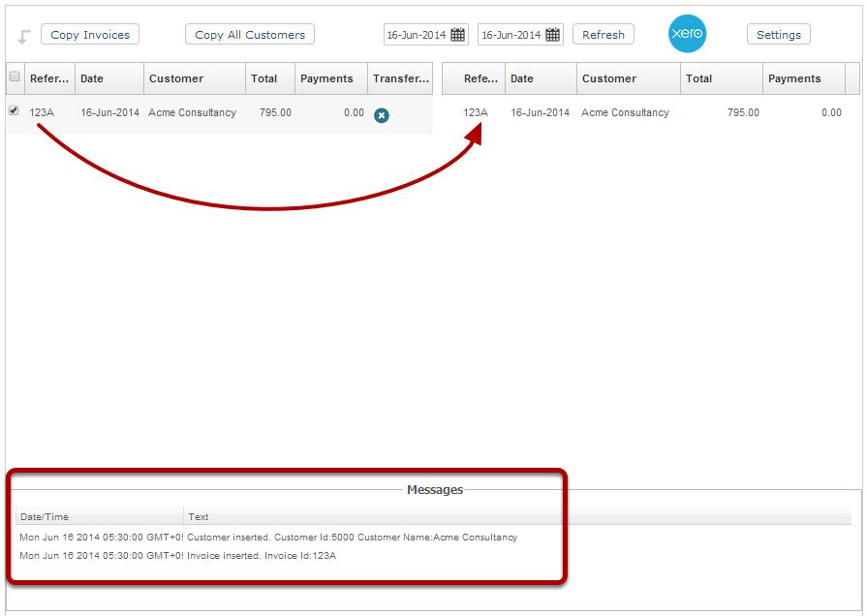
Task: Toggle the select-all checkbox in header
Action: 15,77
